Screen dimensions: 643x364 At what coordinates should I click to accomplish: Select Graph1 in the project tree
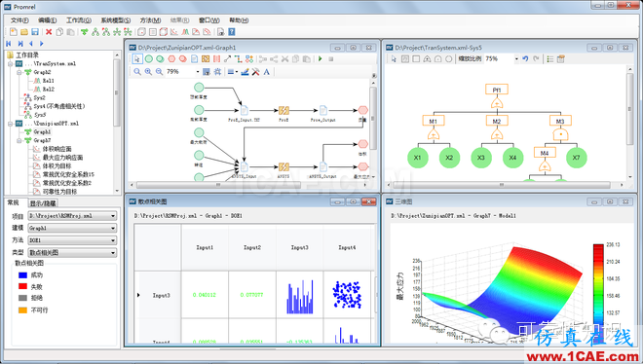(42, 131)
